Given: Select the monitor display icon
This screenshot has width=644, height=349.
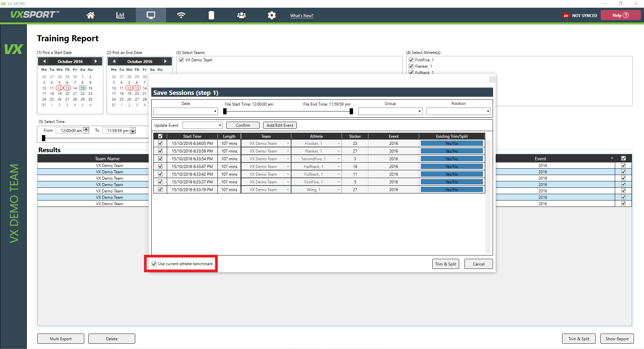Looking at the screenshot, I should click(x=151, y=15).
